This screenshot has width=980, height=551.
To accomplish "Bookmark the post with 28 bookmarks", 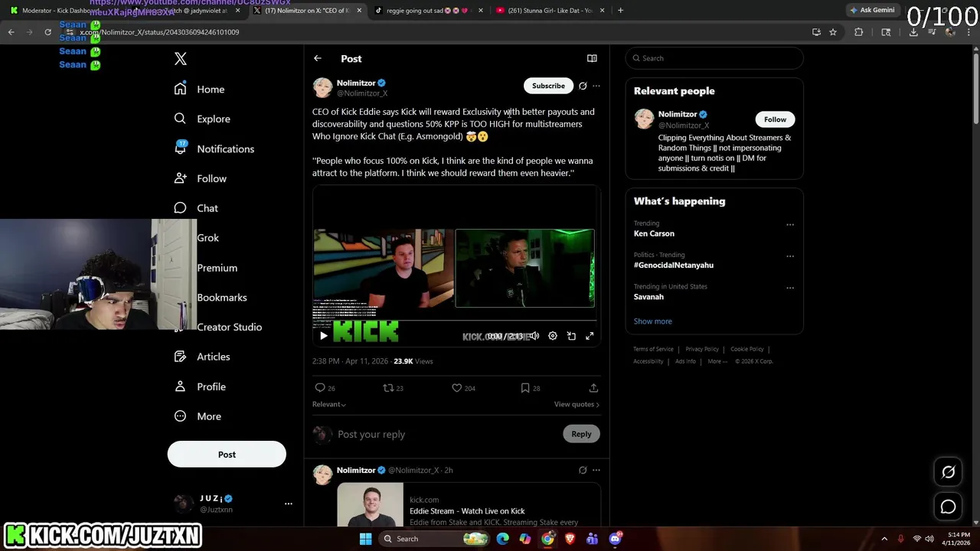I will [525, 388].
